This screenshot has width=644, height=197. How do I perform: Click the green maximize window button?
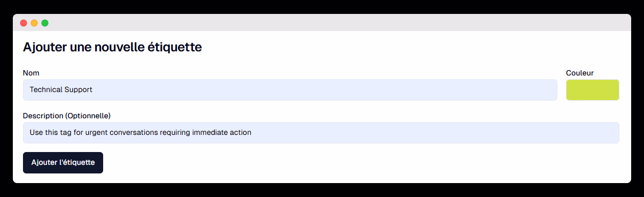45,23
